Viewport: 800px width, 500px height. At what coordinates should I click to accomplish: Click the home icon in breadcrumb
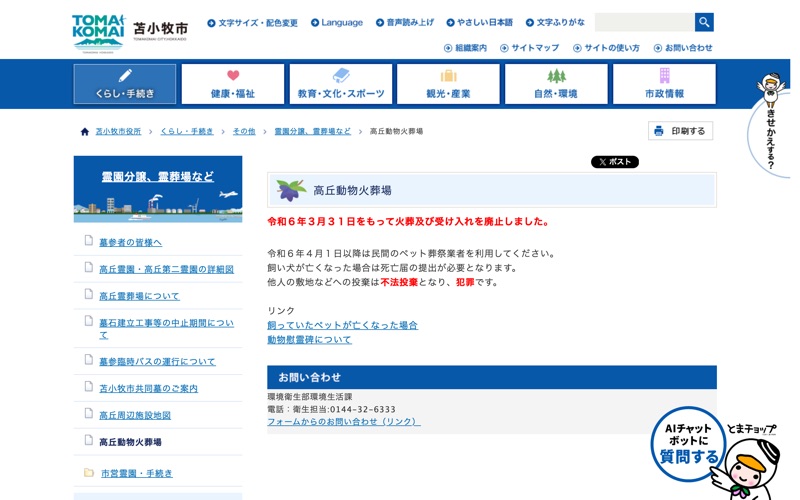85,132
